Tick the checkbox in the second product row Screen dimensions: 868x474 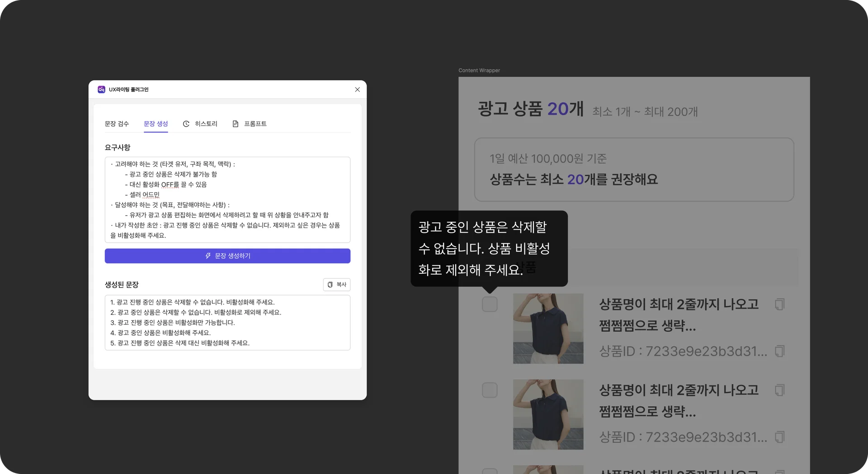[490, 390]
